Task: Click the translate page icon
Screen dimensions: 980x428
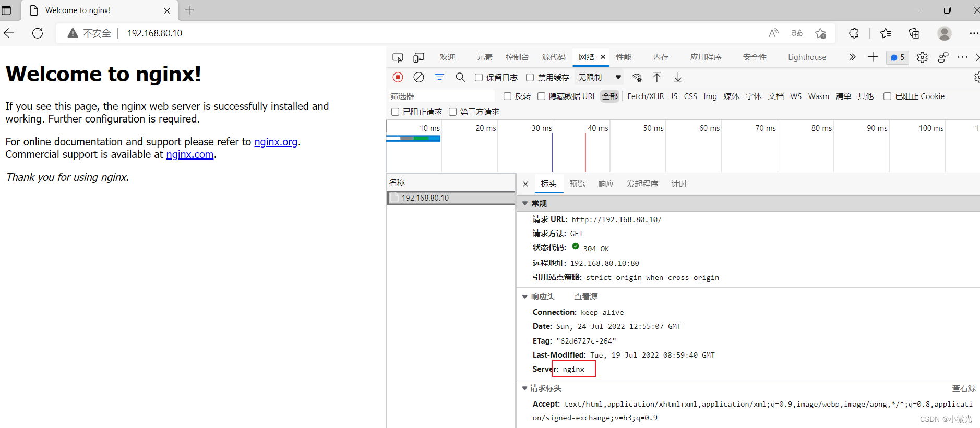Action: 797,33
